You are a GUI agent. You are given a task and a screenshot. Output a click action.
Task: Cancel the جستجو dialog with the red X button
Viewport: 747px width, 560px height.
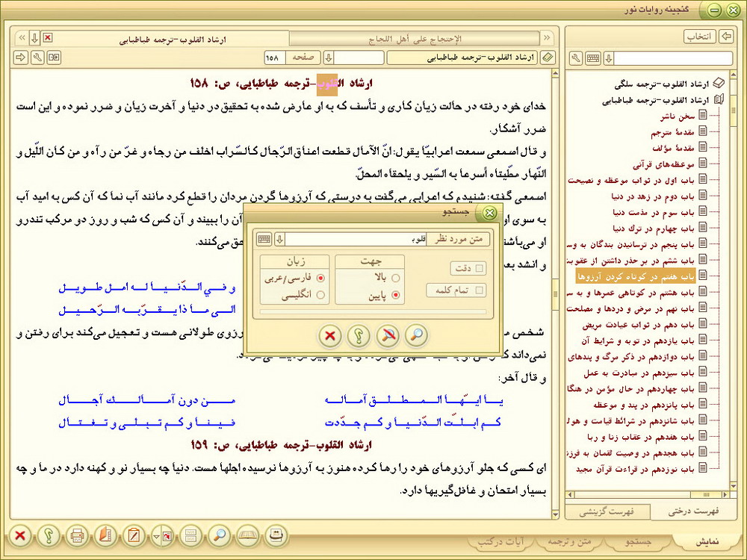coord(329,335)
